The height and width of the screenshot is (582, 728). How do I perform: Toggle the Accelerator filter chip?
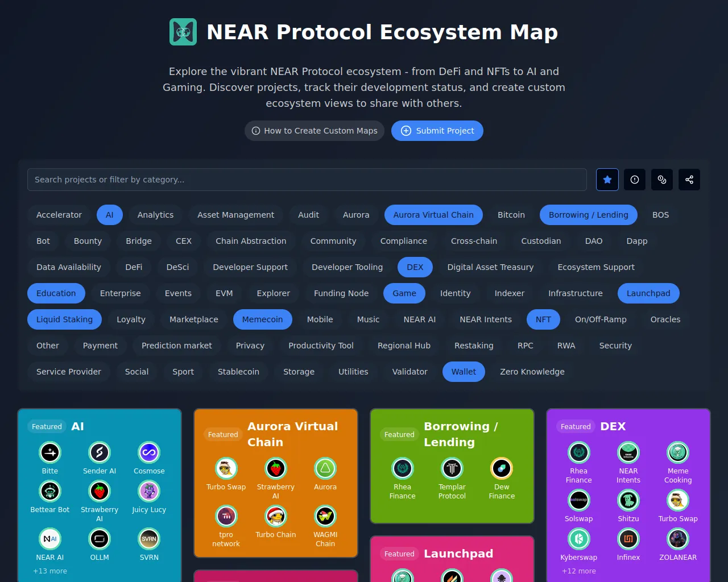tap(59, 215)
